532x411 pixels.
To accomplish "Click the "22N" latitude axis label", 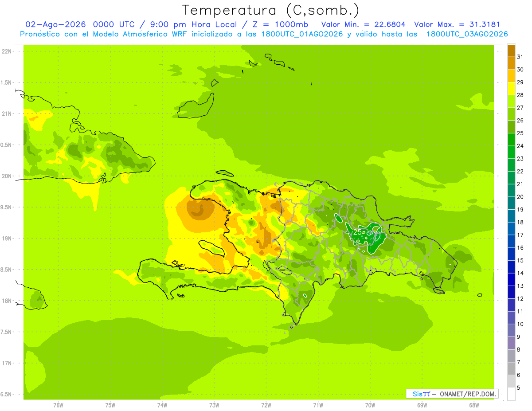I will [x=7, y=51].
